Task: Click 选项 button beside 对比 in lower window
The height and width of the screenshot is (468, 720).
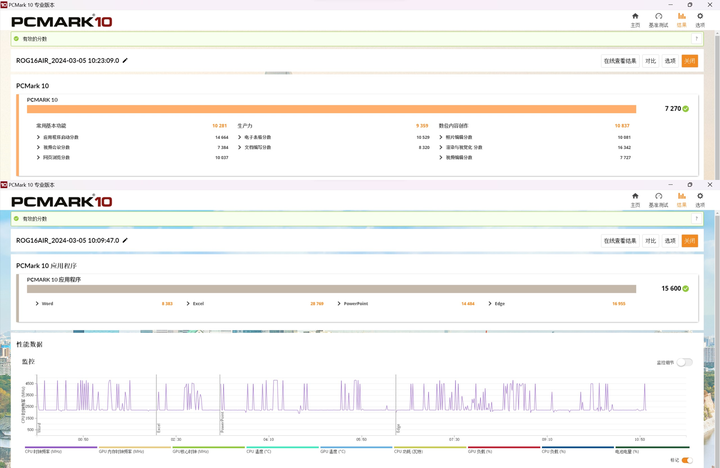Action: [670, 241]
